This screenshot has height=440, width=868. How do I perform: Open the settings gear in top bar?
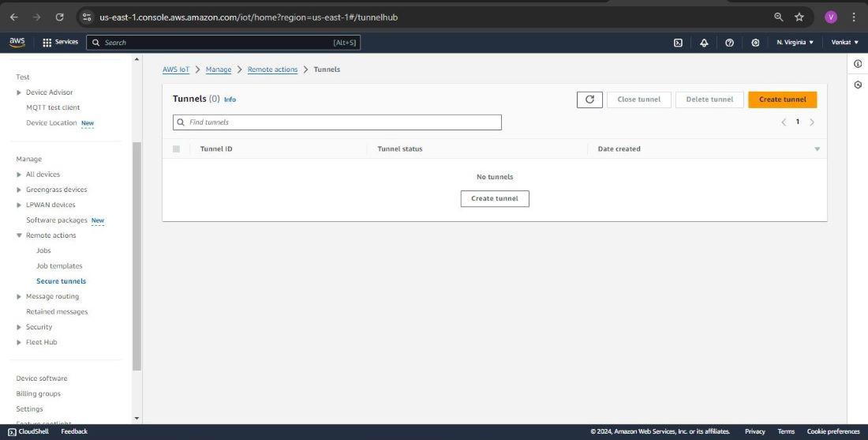point(756,43)
